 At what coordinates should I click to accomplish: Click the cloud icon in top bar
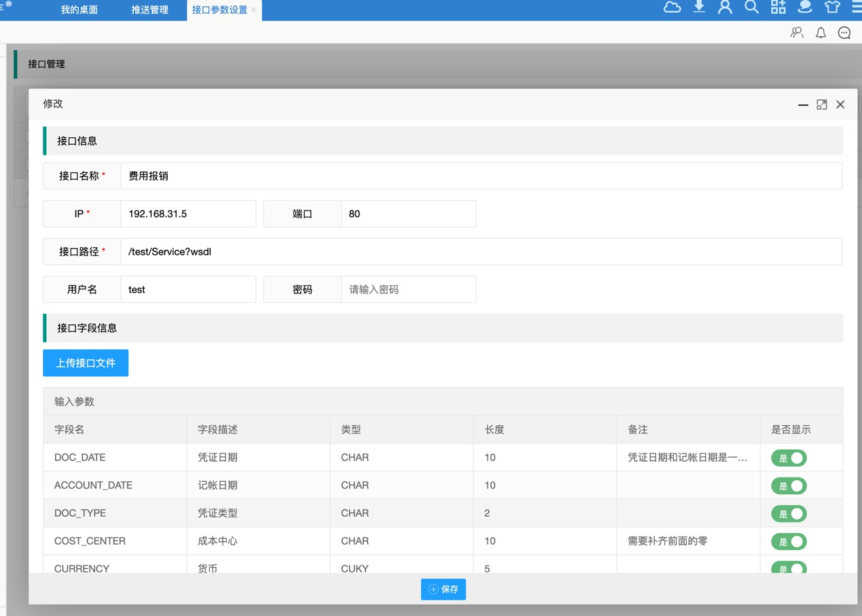[672, 7]
